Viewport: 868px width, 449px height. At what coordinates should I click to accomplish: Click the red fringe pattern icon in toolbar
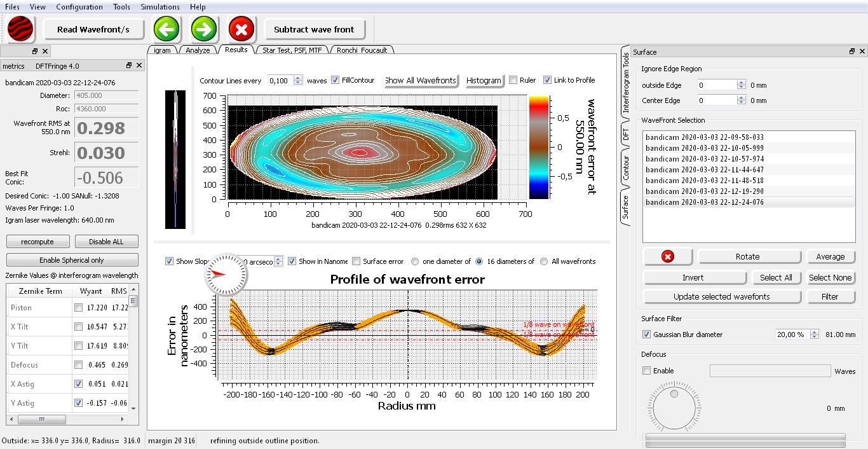[x=21, y=29]
